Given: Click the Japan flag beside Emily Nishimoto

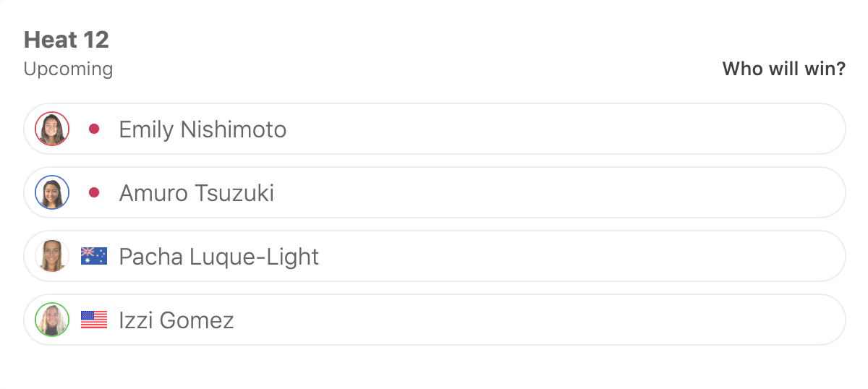Looking at the screenshot, I should [94, 129].
